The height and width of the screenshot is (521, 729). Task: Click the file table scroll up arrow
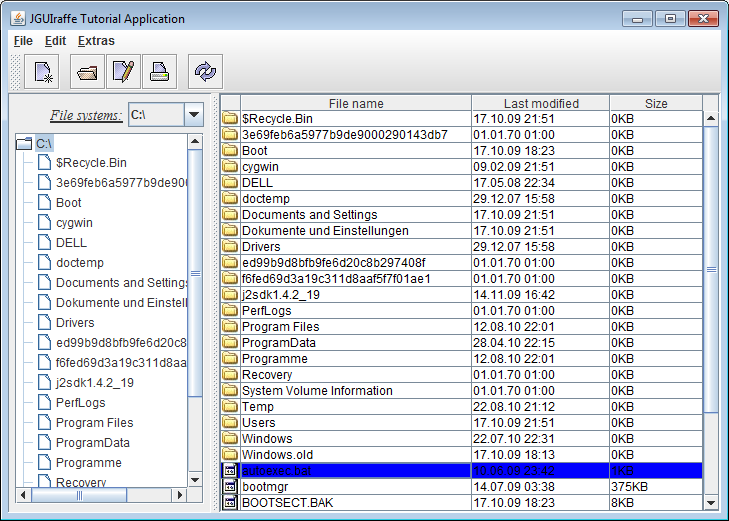coord(711,119)
